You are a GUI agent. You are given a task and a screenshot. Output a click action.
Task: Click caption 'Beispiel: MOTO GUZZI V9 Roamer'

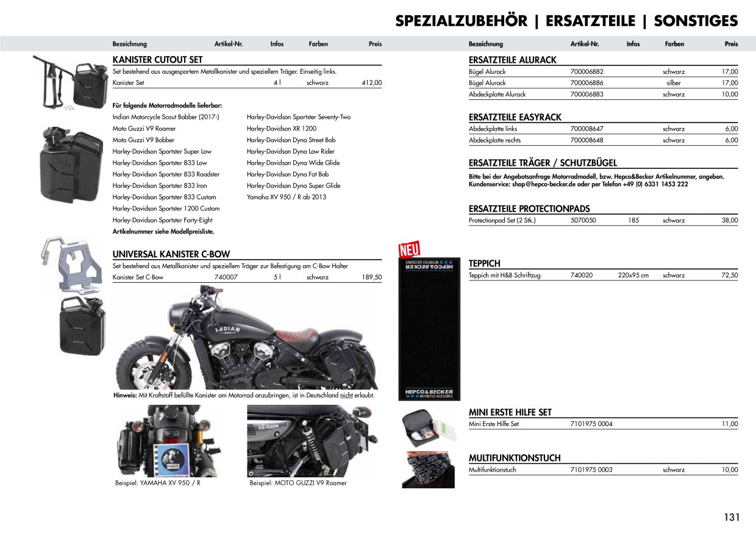click(298, 483)
